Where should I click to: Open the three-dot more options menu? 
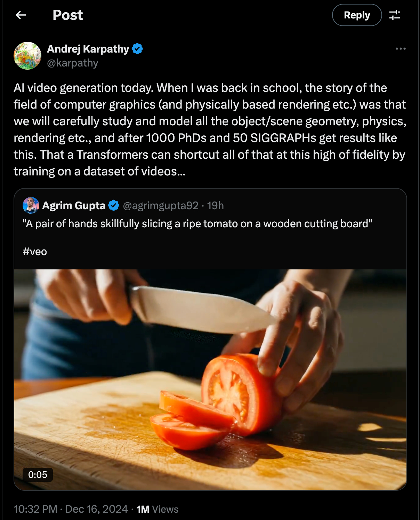pos(401,49)
